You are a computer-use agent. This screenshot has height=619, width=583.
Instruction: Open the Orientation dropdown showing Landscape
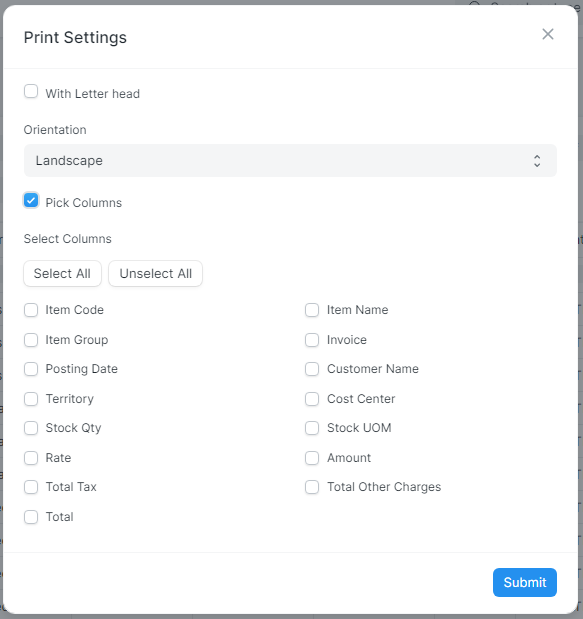290,161
